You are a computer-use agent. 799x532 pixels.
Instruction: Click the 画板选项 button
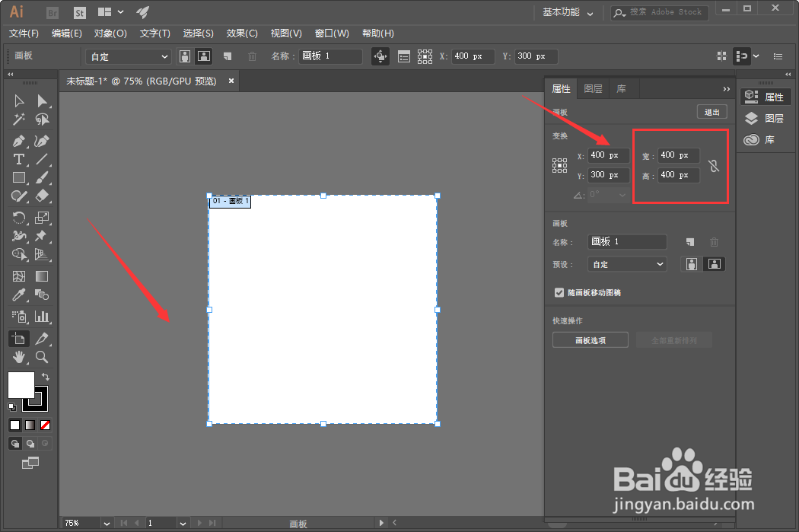590,340
